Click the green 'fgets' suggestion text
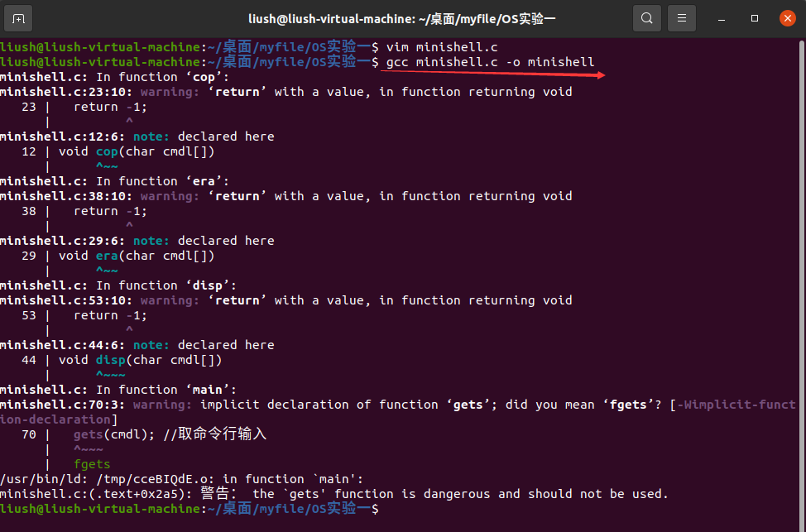 [x=92, y=464]
